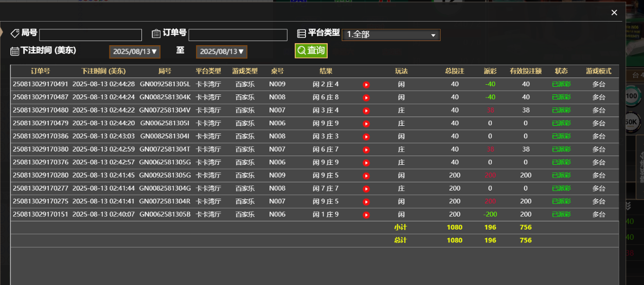Close the bet history dialog
This screenshot has width=644, height=285.
point(614,12)
